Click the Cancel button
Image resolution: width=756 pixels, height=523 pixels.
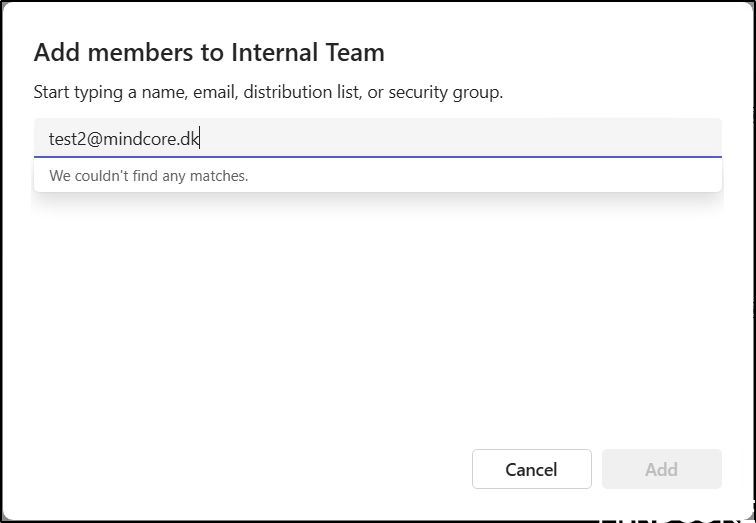[x=531, y=469]
